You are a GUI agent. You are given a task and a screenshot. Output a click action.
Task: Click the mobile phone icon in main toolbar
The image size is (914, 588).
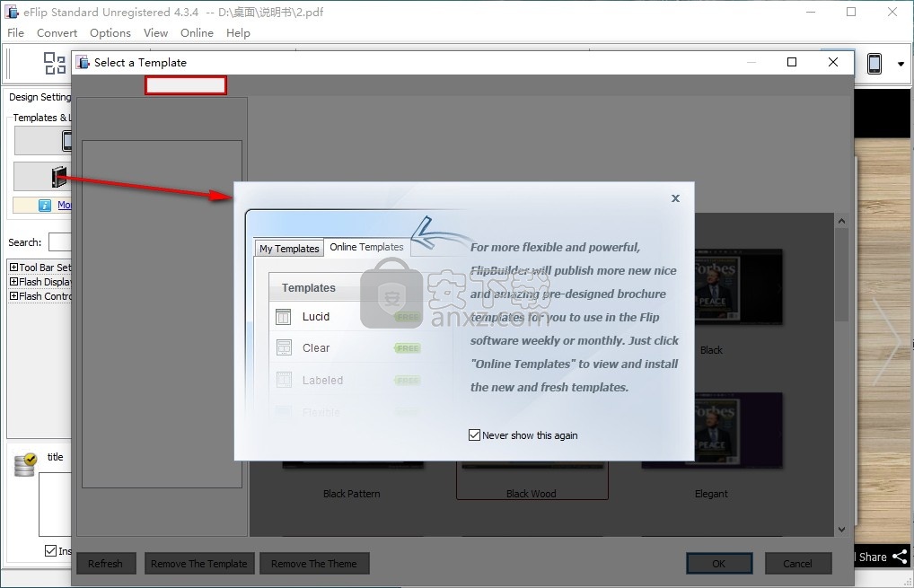click(x=874, y=64)
